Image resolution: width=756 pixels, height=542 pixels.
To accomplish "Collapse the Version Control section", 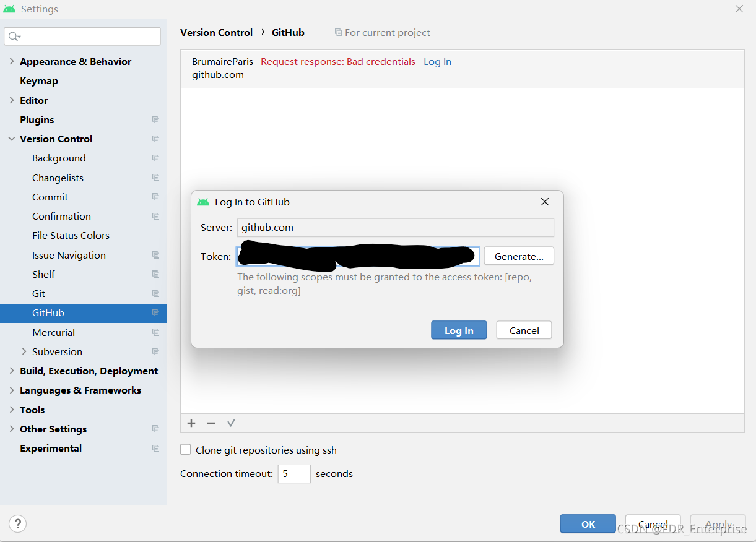I will 11,139.
